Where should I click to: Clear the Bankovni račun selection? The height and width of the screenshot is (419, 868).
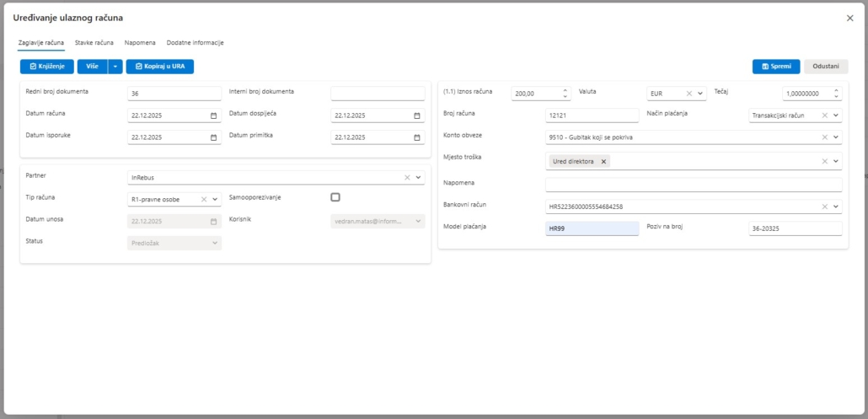coord(824,207)
